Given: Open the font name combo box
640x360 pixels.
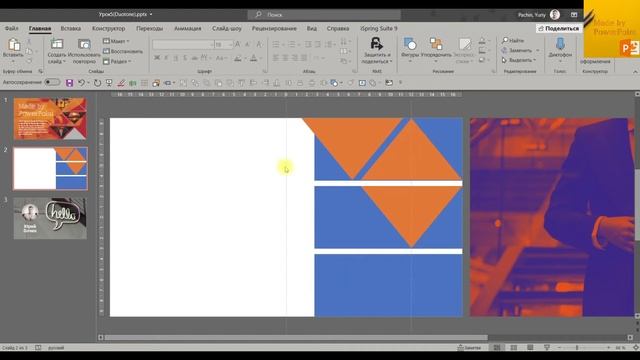Looking at the screenshot, I should pos(183,44).
